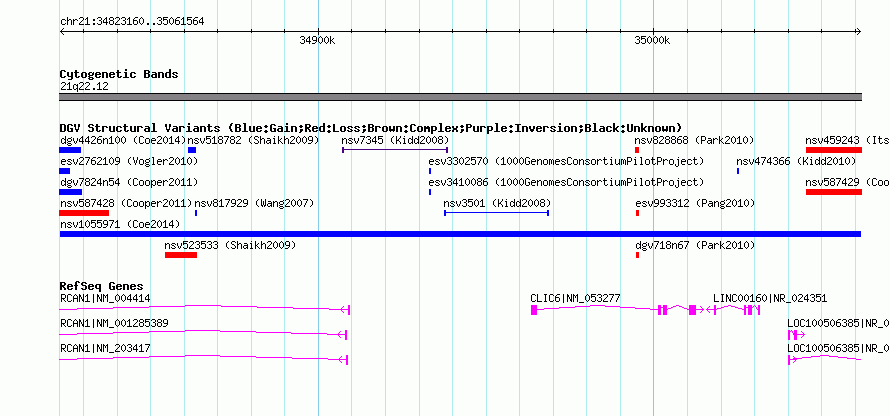The height and width of the screenshot is (416, 890).
Task: Click the dgv7824n54 (Cooper2011) label
Action: click(129, 182)
